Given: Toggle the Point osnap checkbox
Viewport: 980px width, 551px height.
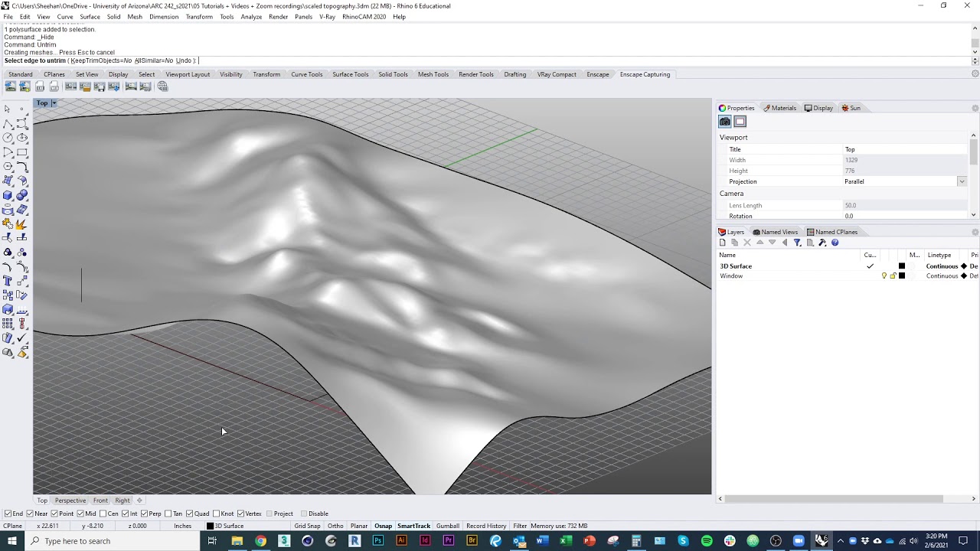Looking at the screenshot, I should 55,514.
